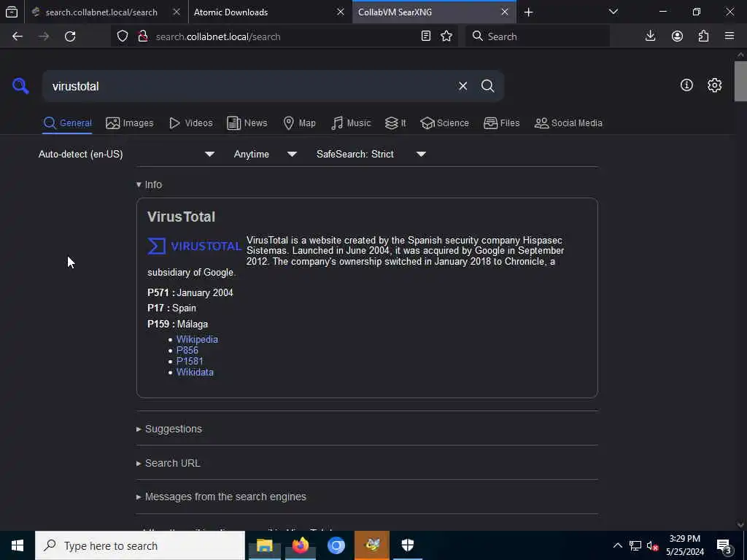The height and width of the screenshot is (560, 747).
Task: Open the Auto-detect language dropdown
Action: pos(127,155)
